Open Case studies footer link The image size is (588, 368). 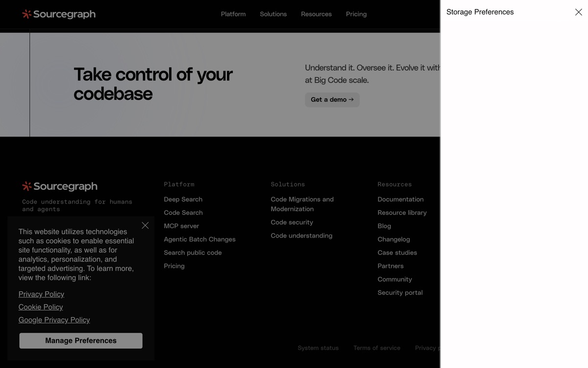pos(397,253)
